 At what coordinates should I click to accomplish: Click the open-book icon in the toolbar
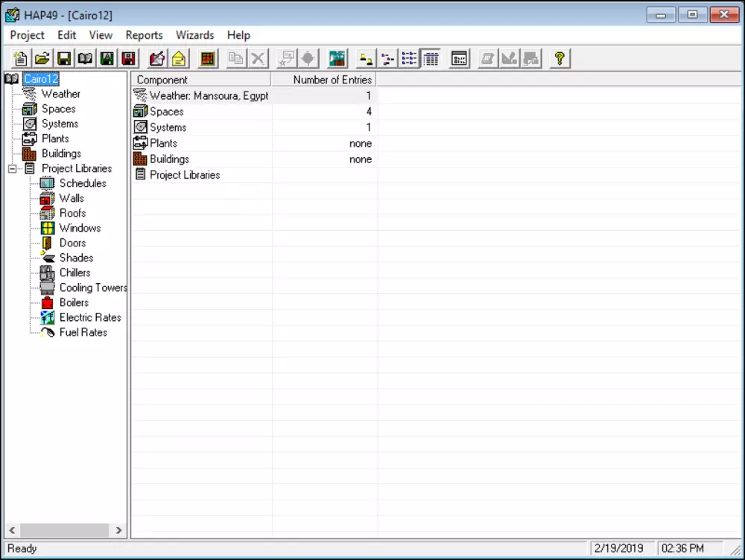pos(86,58)
